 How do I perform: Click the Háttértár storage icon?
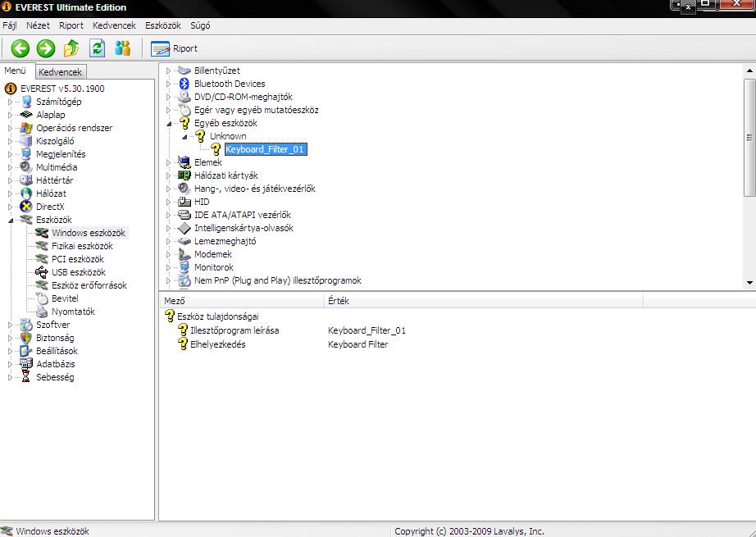(26, 180)
